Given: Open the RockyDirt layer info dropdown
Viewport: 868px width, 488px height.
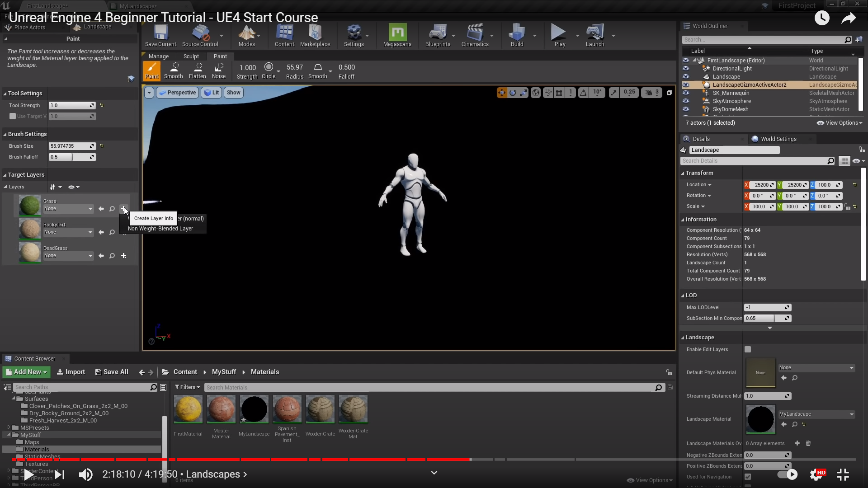Looking at the screenshot, I should tap(68, 232).
